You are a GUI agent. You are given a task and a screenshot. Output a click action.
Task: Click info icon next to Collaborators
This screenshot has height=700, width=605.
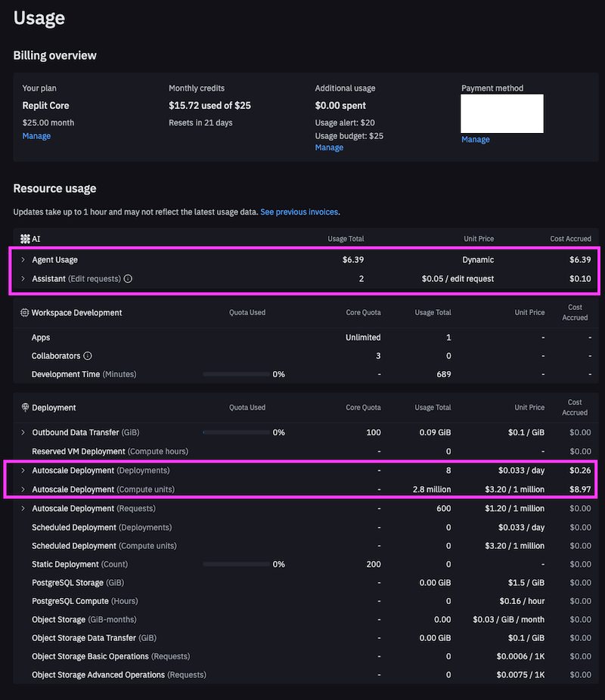tap(88, 356)
